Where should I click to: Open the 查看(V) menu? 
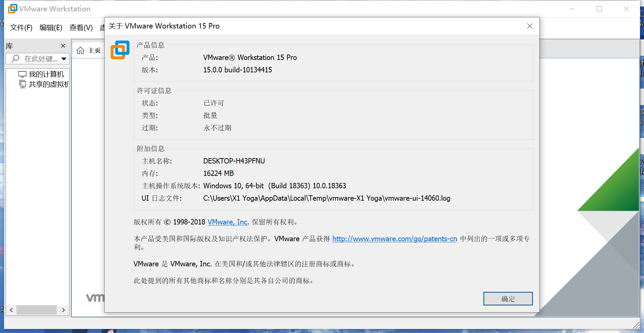point(81,27)
